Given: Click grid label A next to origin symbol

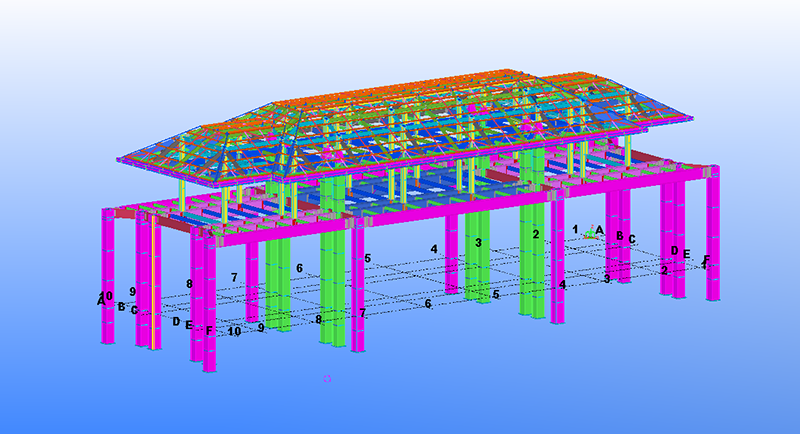Looking at the screenshot, I should tap(600, 230).
